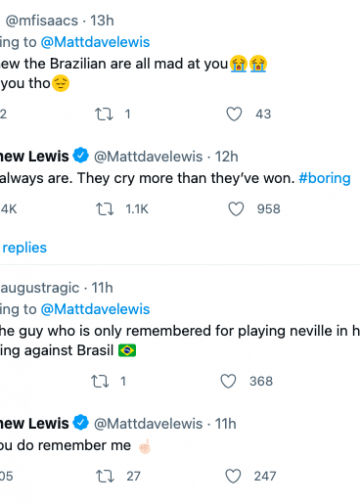Open @Mattdavelewis mention in mfisaacs reply
The height and width of the screenshot is (504, 360).
pos(95,42)
